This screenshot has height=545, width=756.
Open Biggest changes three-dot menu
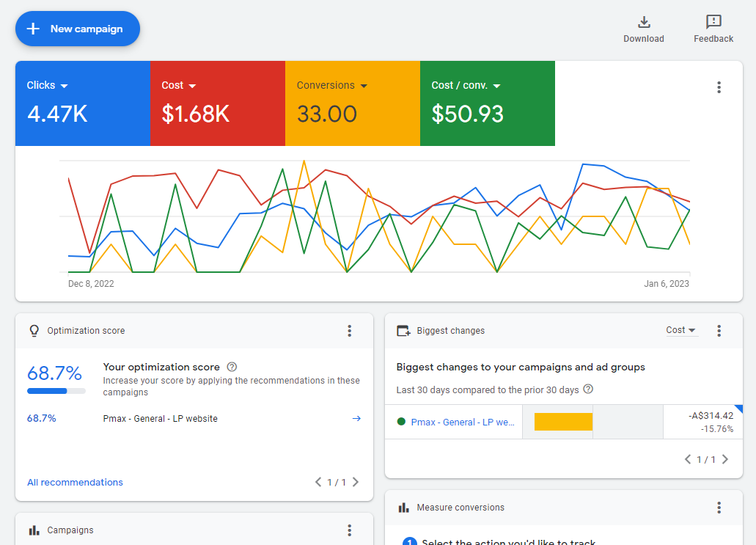point(719,331)
